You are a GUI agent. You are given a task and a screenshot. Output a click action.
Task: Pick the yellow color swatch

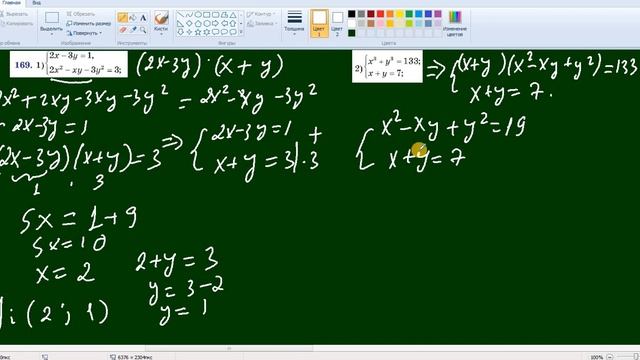[400, 14]
